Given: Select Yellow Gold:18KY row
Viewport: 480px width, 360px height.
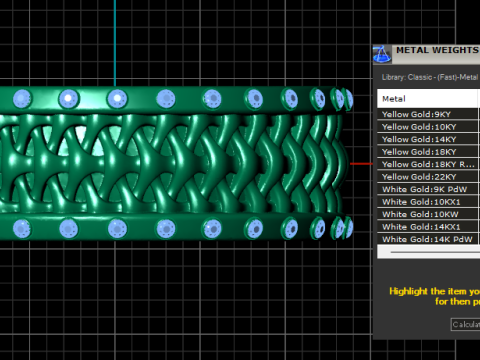Looking at the screenshot, I should pos(428,152).
